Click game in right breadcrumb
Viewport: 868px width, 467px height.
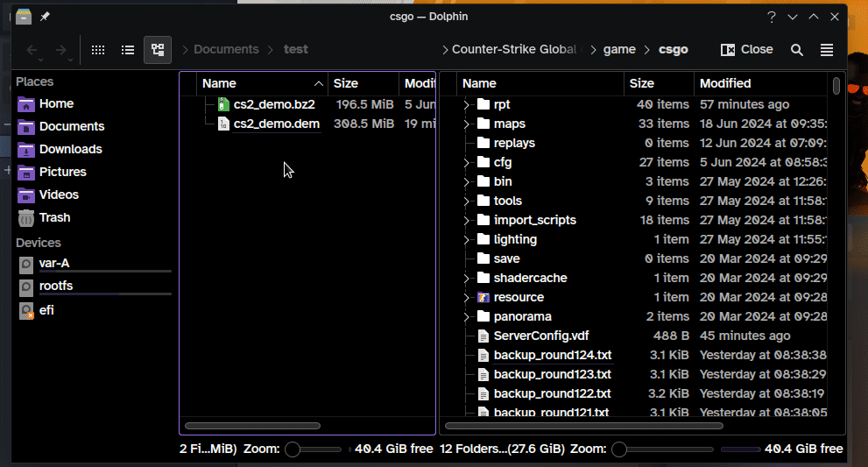click(x=619, y=49)
